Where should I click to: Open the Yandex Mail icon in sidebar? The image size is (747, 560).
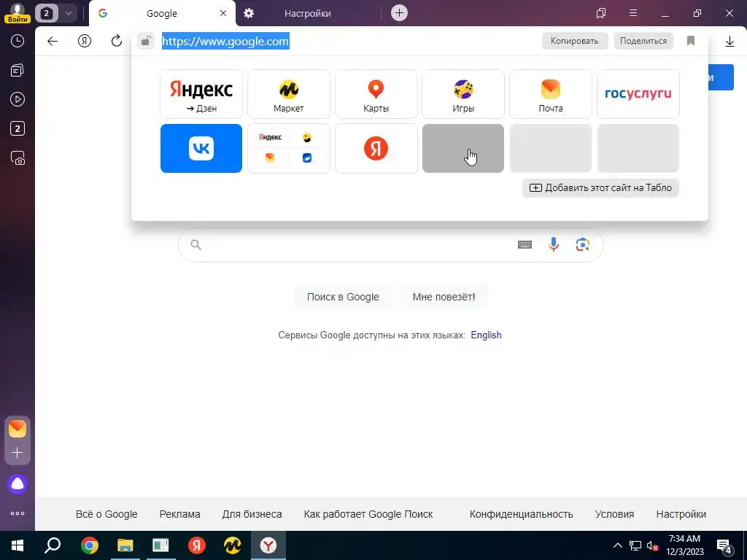(18, 429)
